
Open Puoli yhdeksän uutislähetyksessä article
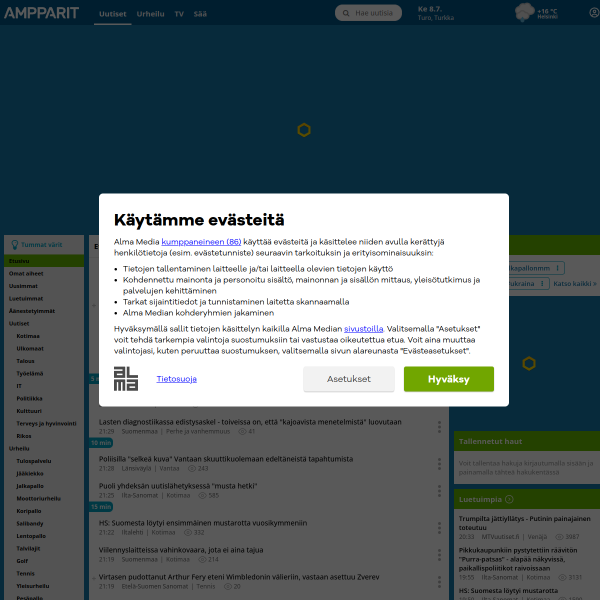178,486
